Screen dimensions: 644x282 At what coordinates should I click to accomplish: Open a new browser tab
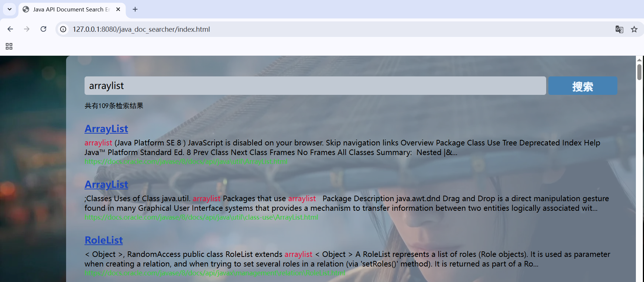pos(135,9)
